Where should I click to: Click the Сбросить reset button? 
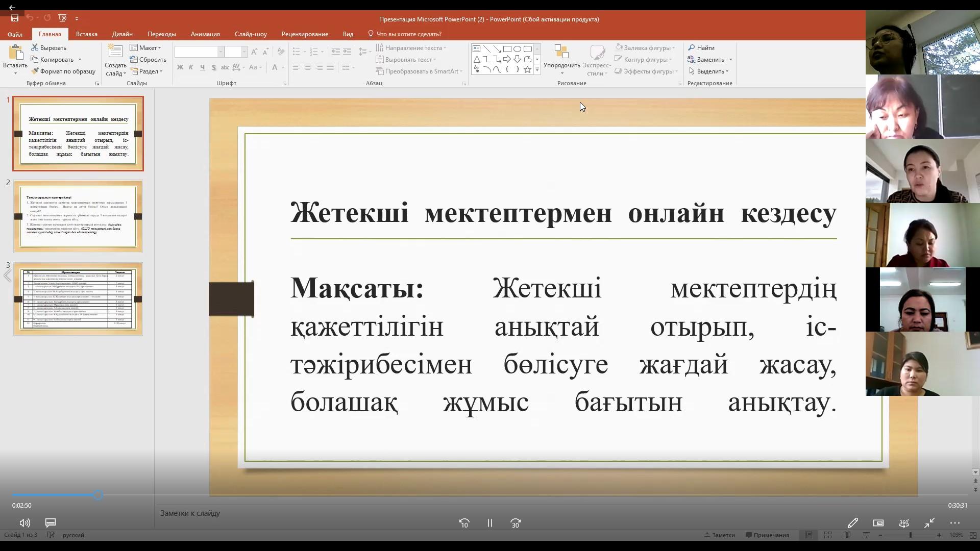(x=148, y=60)
